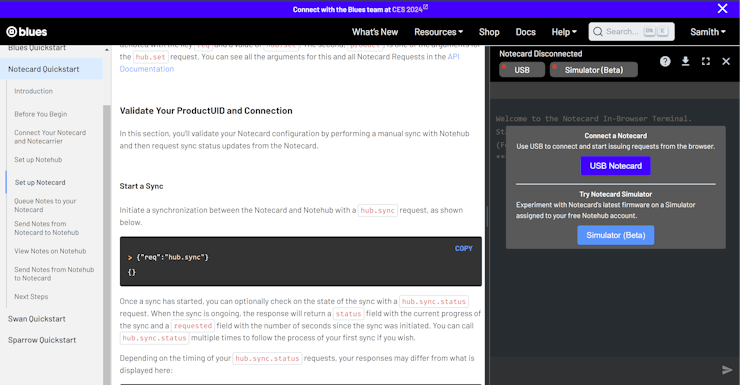The height and width of the screenshot is (385, 740).
Task: Click the send arrow icon in terminal
Action: (x=727, y=370)
